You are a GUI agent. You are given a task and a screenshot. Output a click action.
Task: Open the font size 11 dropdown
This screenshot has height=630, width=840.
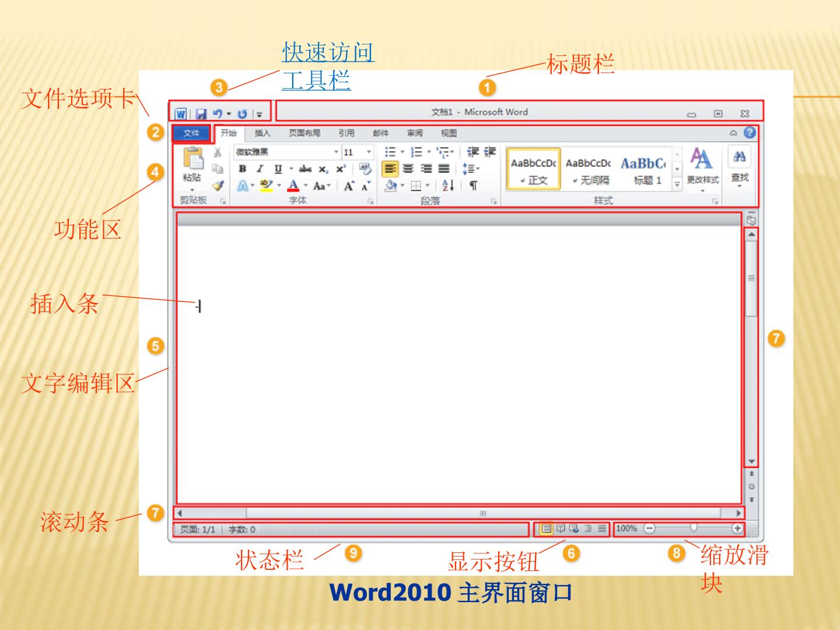pos(369,152)
